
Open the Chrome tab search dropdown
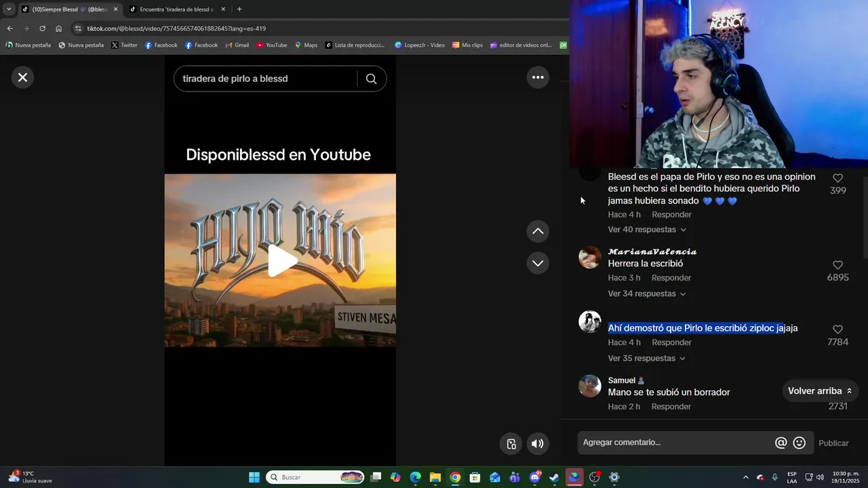pos(9,9)
